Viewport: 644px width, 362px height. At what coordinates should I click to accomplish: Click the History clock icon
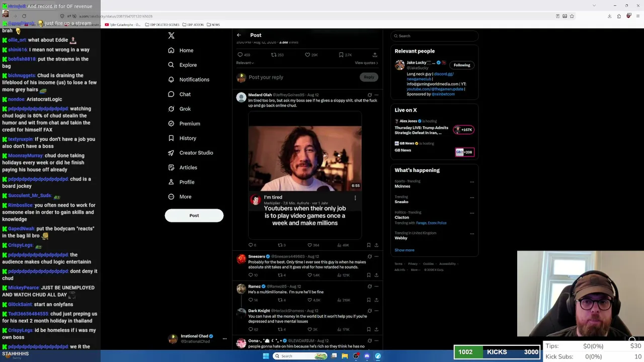click(x=171, y=138)
